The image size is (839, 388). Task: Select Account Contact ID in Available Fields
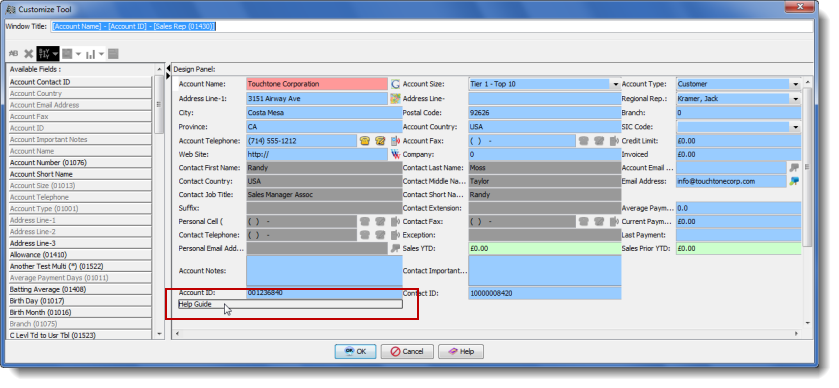80,82
